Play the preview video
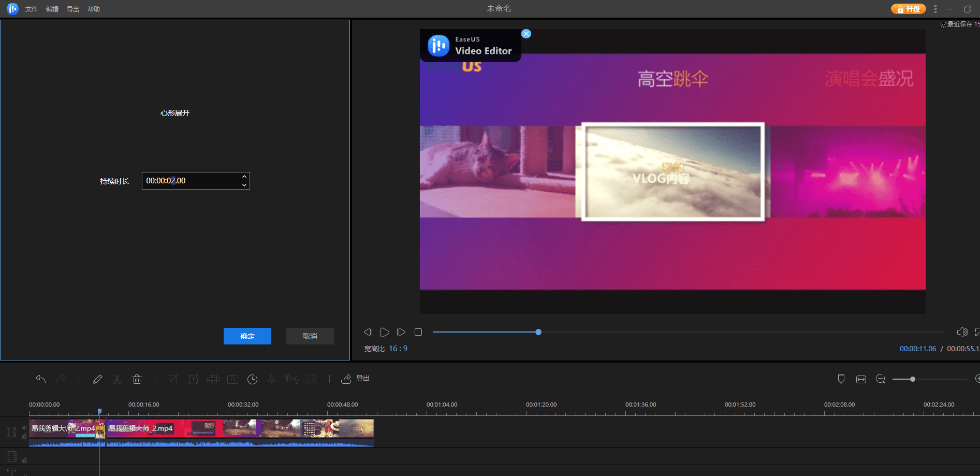The image size is (980, 476). pyautogui.click(x=385, y=332)
